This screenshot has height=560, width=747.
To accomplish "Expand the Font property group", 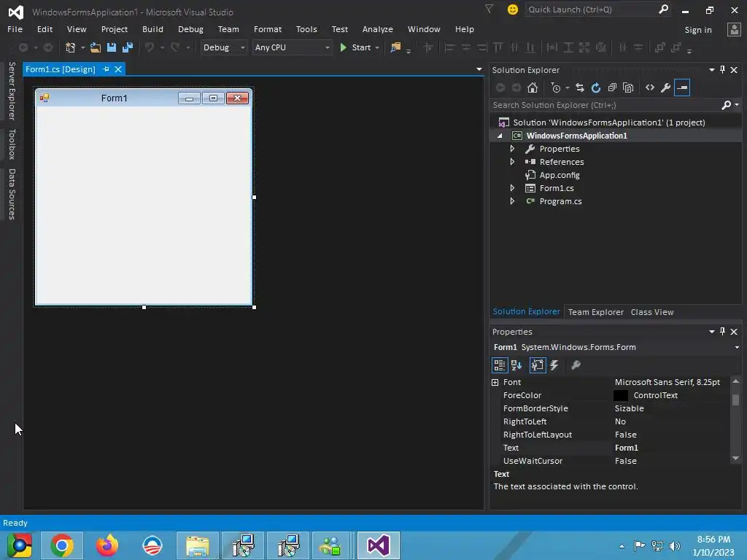I will click(495, 382).
